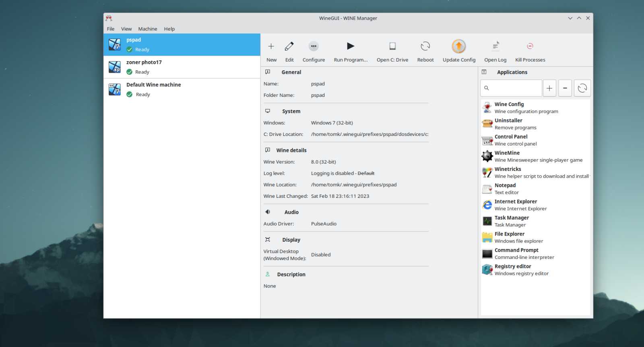Click the Open Log icon
The width and height of the screenshot is (644, 347).
tap(495, 45)
